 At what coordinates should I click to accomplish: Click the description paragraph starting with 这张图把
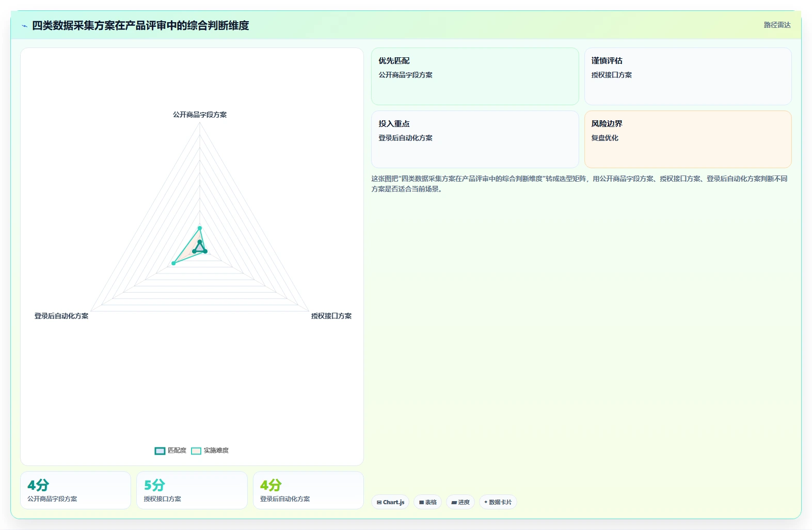579,184
